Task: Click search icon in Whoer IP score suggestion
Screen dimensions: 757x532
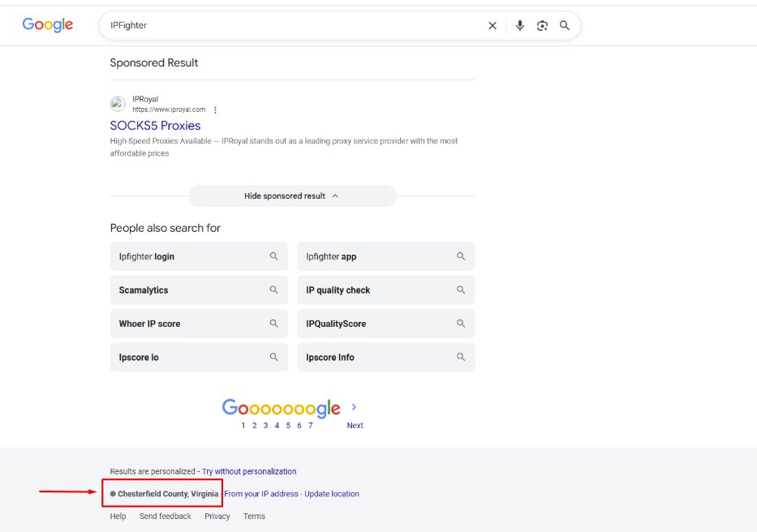Action: pos(273,324)
